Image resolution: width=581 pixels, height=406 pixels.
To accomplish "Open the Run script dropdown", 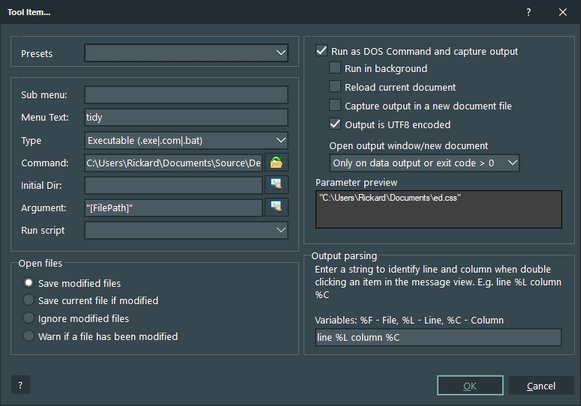I will click(x=186, y=230).
